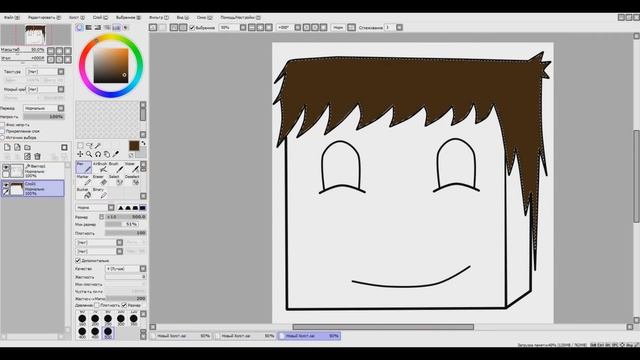The width and height of the screenshot is (640, 360).
Task: Activate the hand pan tool
Action: 107,154
